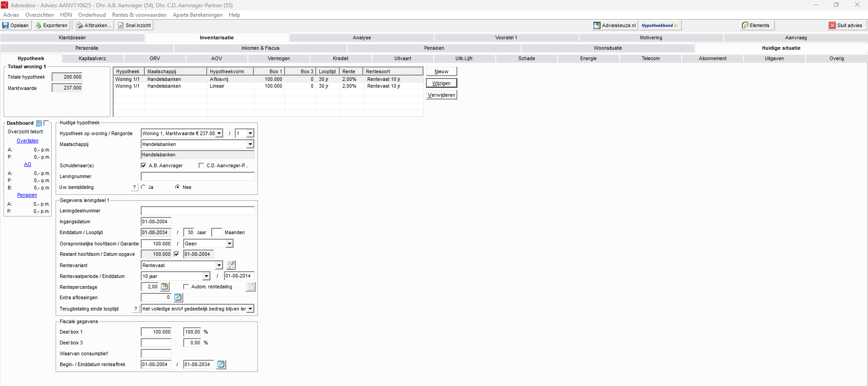Click the Dashboard calculator icon
This screenshot has width=868, height=386.
click(x=39, y=123)
